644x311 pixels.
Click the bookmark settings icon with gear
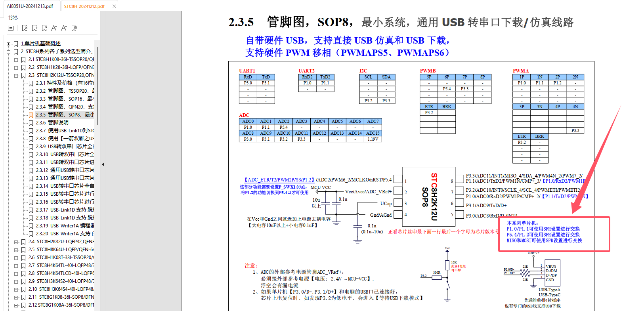(x=74, y=28)
